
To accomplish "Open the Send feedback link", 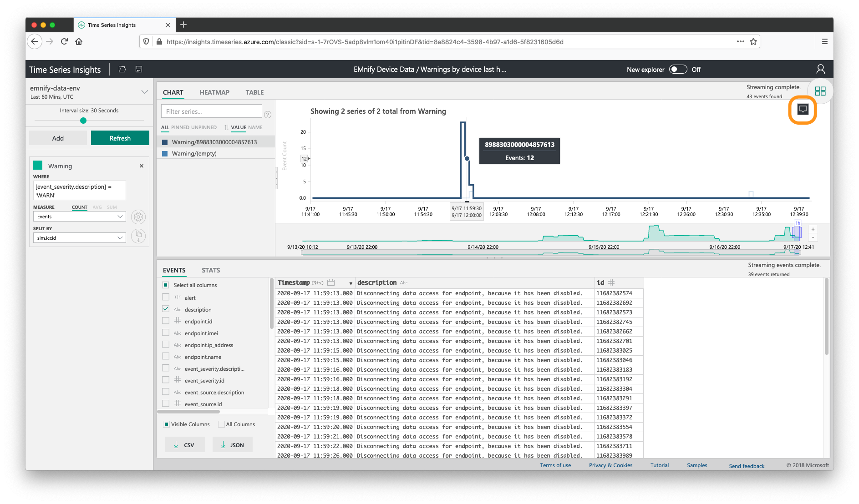I will pyautogui.click(x=747, y=466).
